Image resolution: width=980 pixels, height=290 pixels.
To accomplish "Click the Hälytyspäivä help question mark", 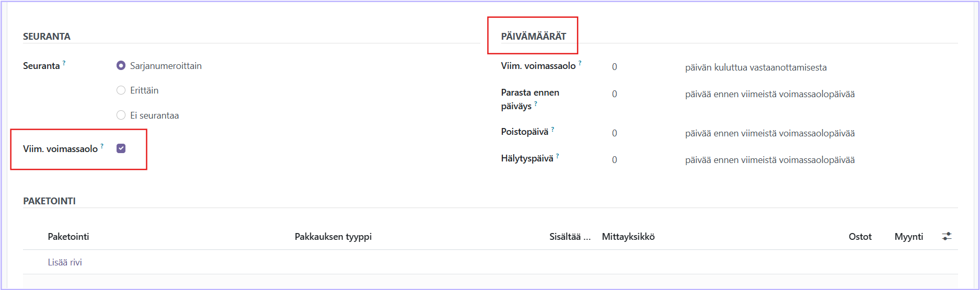I will coord(558,155).
